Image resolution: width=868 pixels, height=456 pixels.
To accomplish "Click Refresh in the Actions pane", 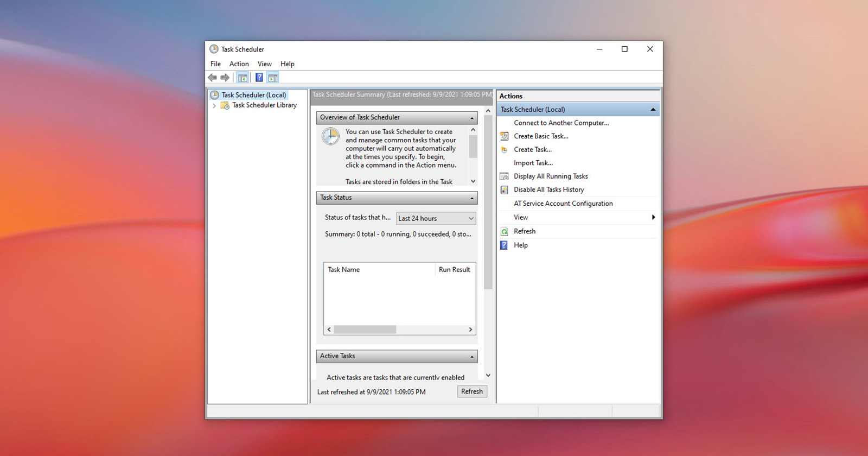I will [525, 231].
